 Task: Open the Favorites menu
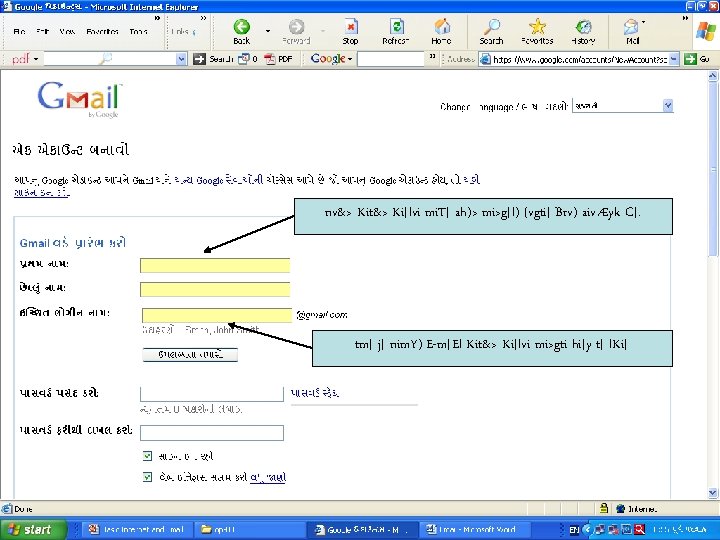point(102,31)
